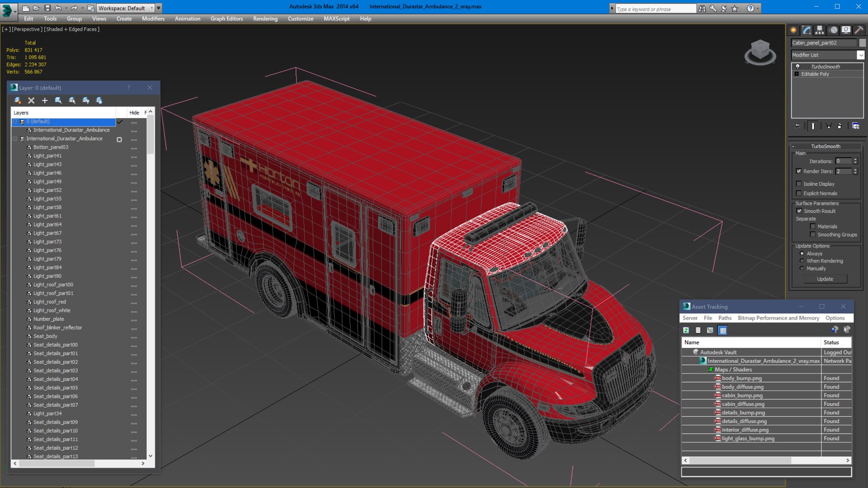Image resolution: width=868 pixels, height=488 pixels.
Task: Click the object color swatch
Action: point(862,43)
